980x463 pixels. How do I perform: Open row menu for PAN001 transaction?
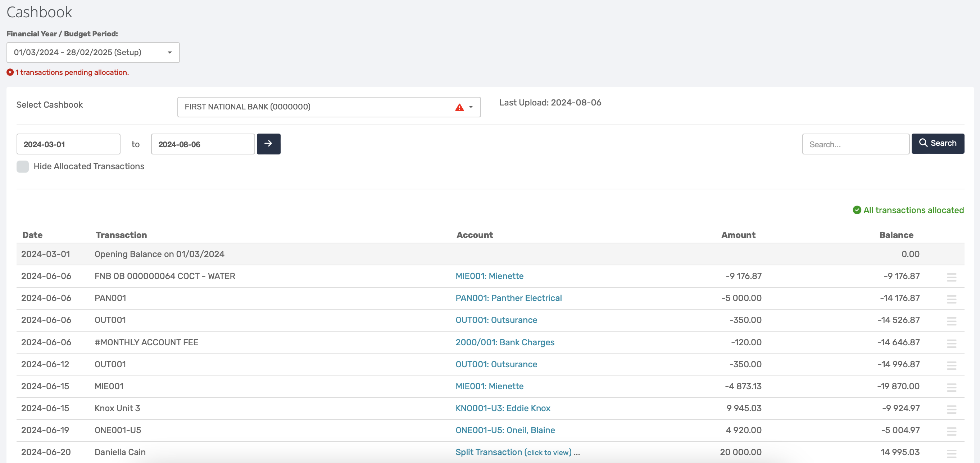(x=951, y=299)
